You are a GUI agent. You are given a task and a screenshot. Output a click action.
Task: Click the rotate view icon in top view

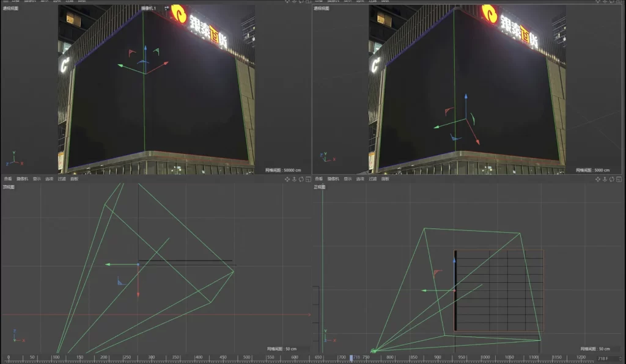[x=301, y=180]
